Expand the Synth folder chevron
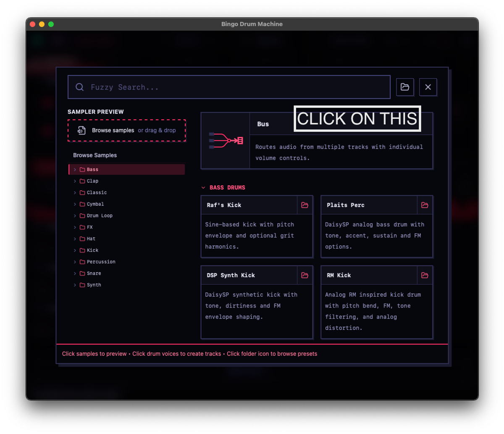 point(75,285)
